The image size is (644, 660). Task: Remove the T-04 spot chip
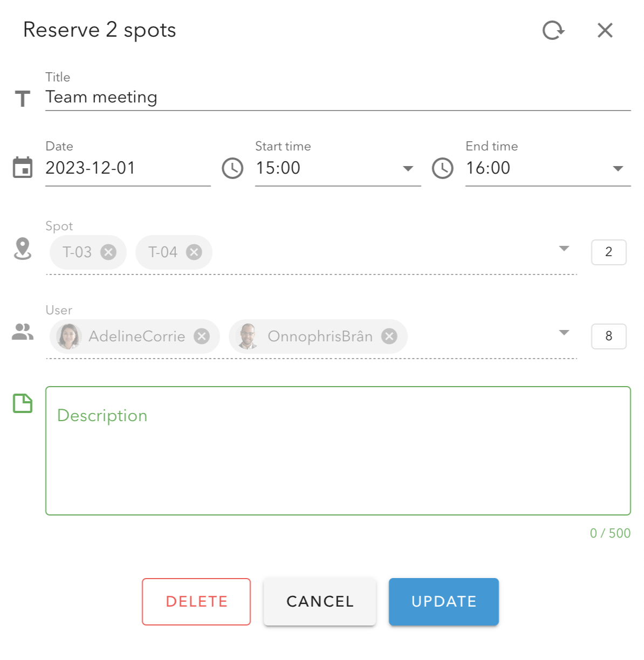[x=195, y=252]
